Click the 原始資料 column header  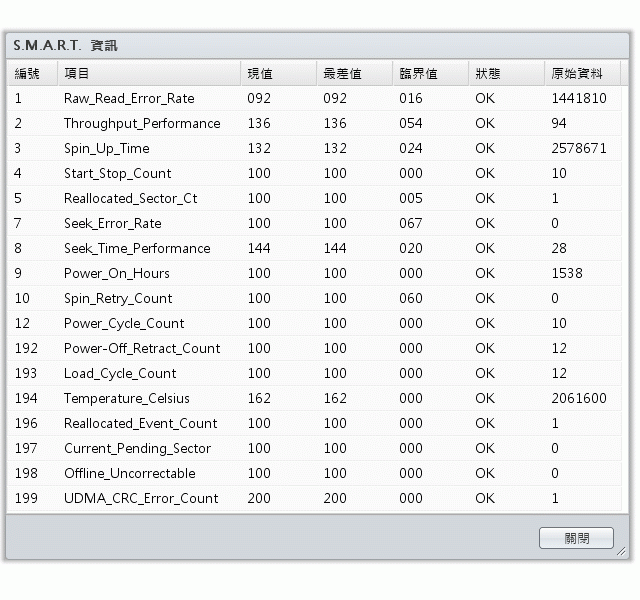tap(582, 73)
